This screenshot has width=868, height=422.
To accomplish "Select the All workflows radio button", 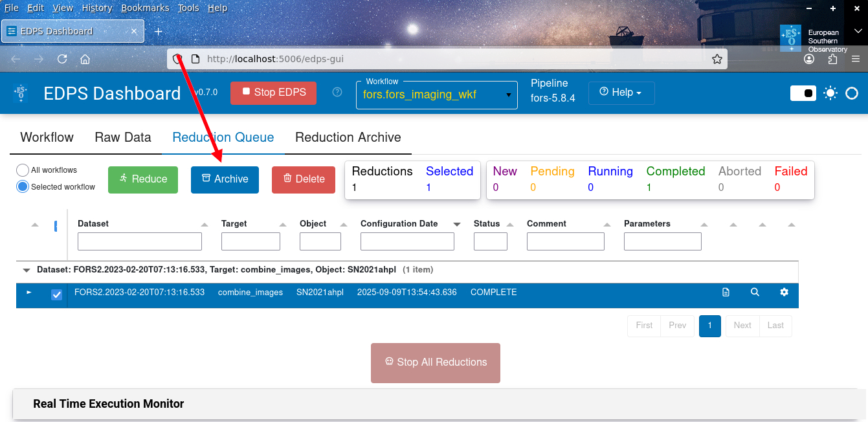I will [x=23, y=170].
